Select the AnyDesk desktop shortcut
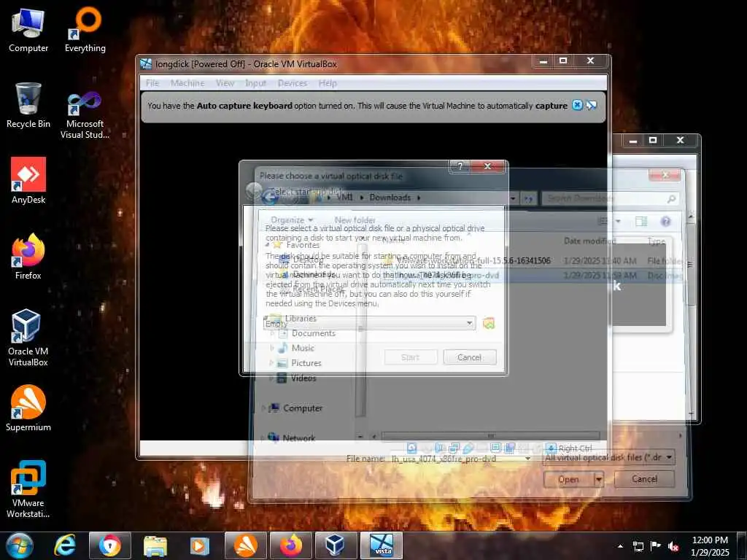Image resolution: width=747 pixels, height=560 pixels. tap(28, 181)
